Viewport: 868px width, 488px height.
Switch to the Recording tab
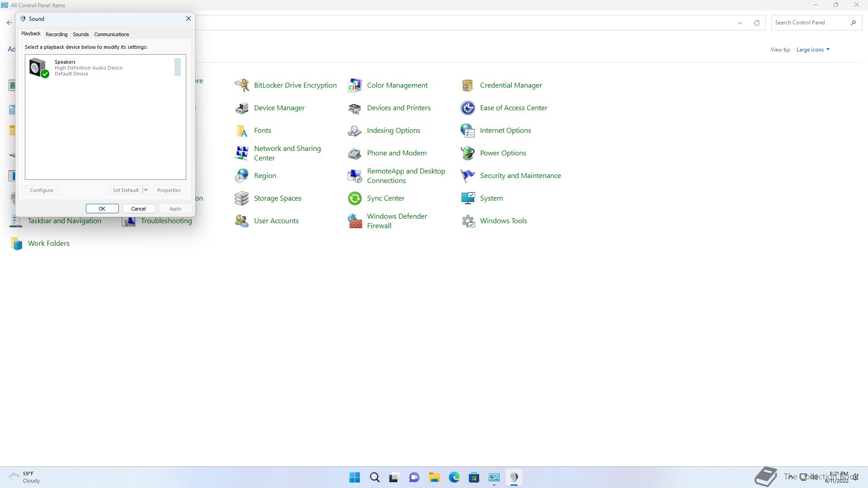(x=57, y=34)
